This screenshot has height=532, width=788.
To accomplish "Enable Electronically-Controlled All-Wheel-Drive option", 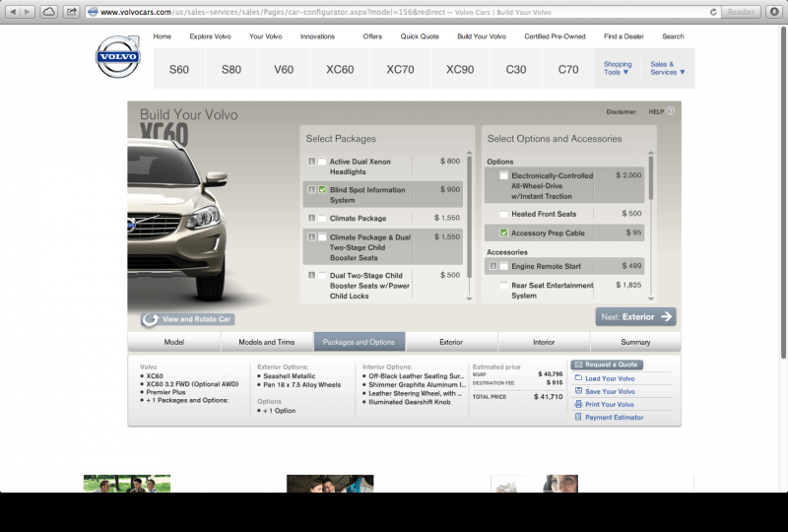I will point(503,175).
